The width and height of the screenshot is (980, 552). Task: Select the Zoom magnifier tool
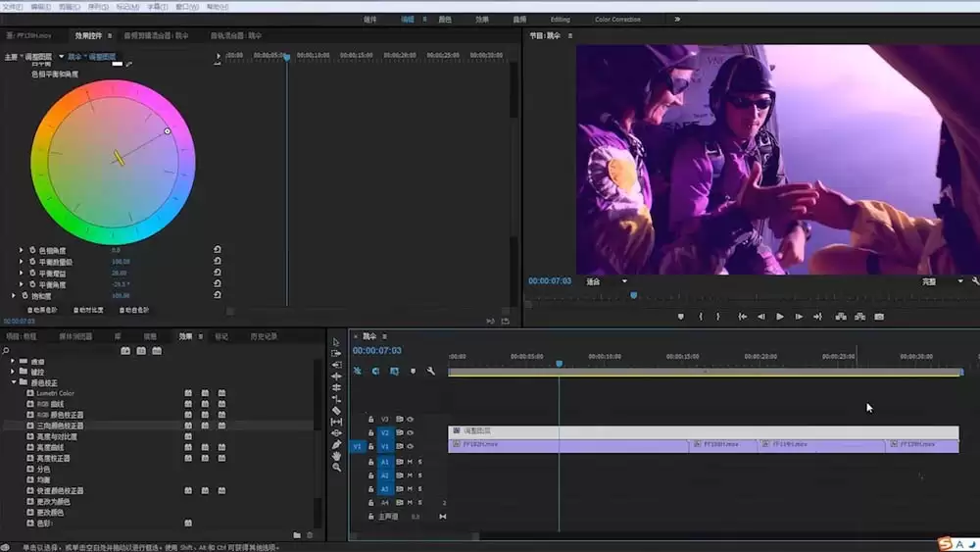(336, 467)
